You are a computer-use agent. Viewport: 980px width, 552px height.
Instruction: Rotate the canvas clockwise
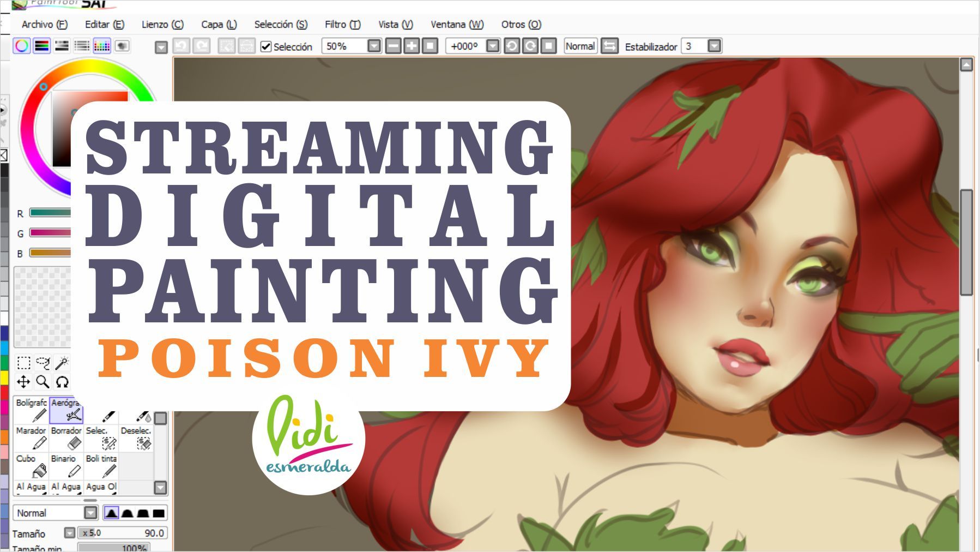(x=530, y=46)
